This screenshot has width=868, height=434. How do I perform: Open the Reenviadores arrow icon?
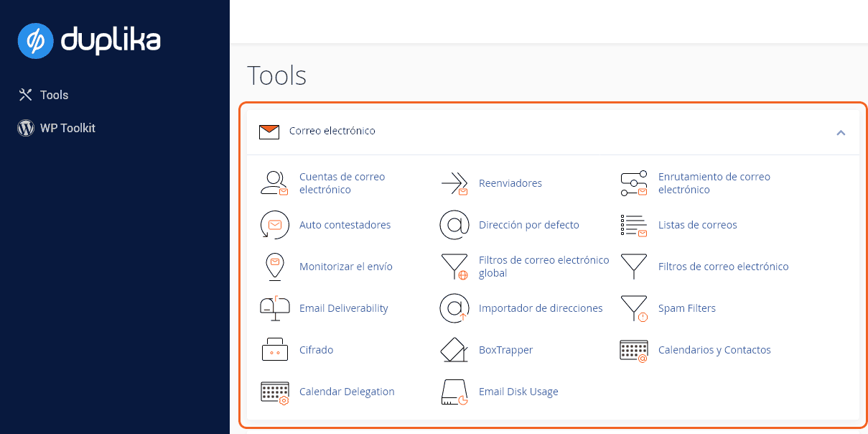[454, 183]
